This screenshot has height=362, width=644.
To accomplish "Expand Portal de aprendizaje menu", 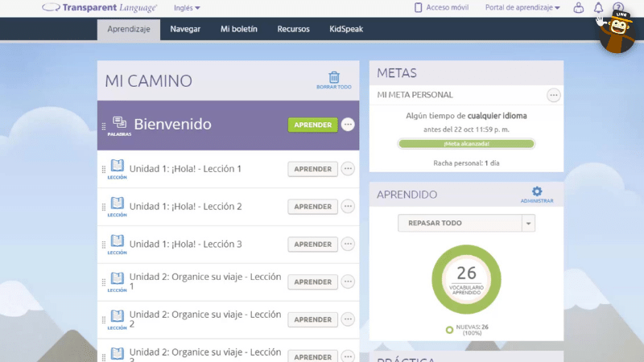I will click(x=522, y=7).
